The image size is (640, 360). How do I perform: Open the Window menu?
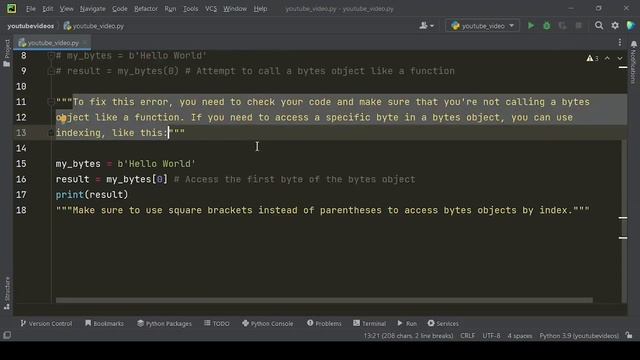click(x=235, y=9)
